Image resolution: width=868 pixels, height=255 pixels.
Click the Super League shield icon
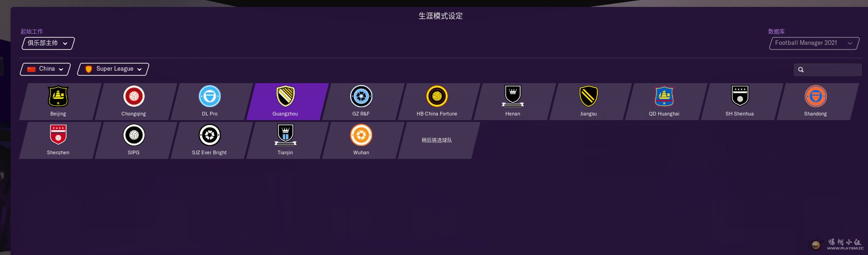pos(89,69)
